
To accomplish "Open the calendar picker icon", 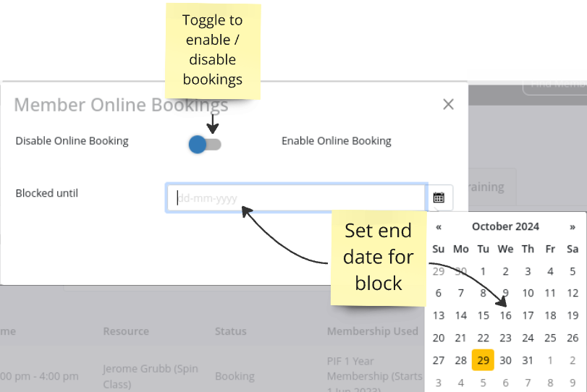I will pos(439,197).
